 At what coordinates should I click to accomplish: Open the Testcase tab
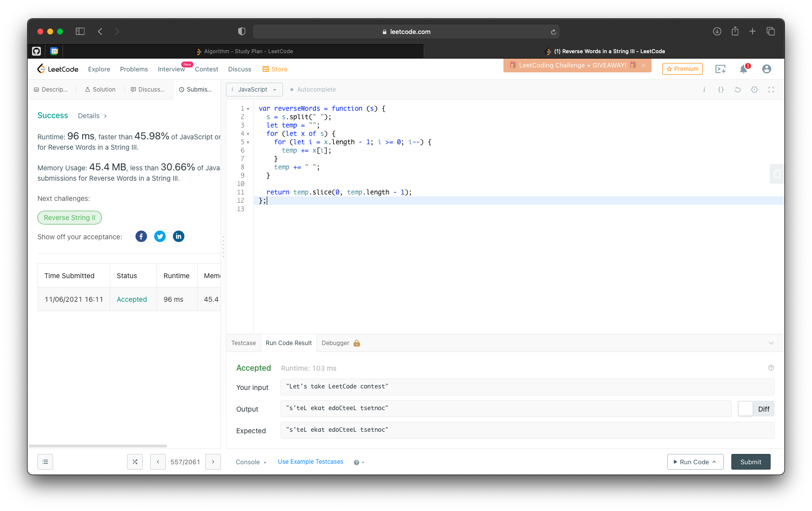click(x=244, y=343)
